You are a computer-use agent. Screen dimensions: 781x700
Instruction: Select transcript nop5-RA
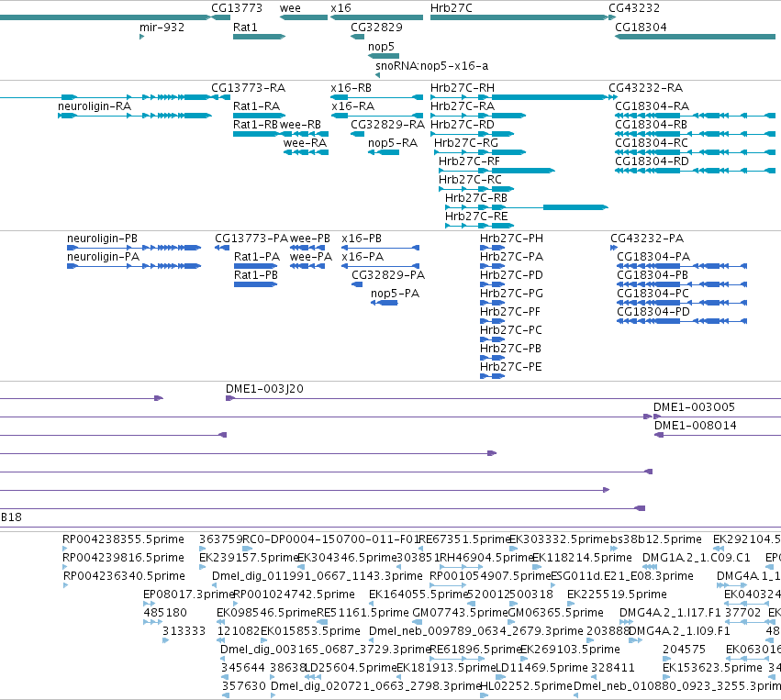393,143
